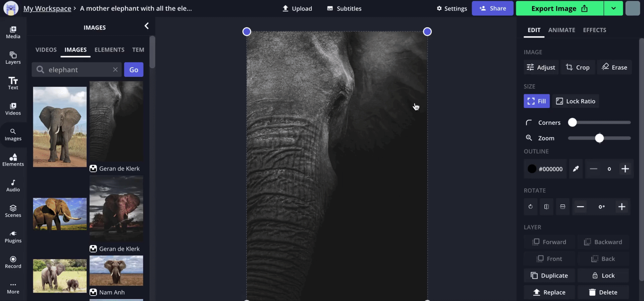
Task: Toggle the Lock Ratio option
Action: (x=576, y=101)
